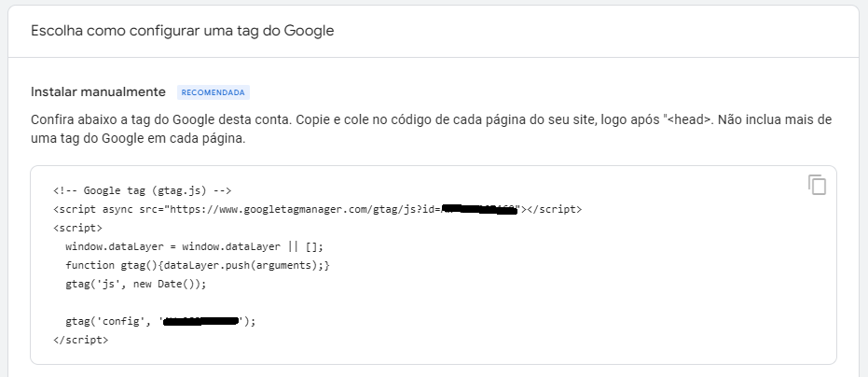Click the gtag('config') line

point(160,322)
